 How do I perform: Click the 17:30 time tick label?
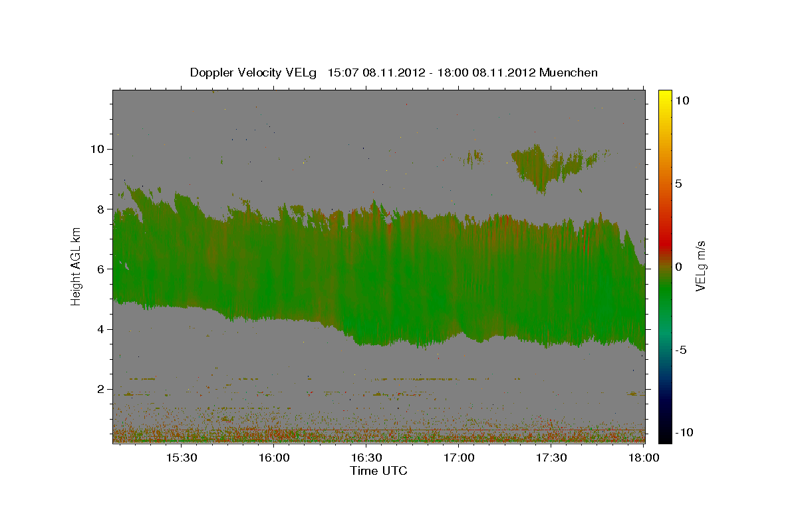pos(551,458)
